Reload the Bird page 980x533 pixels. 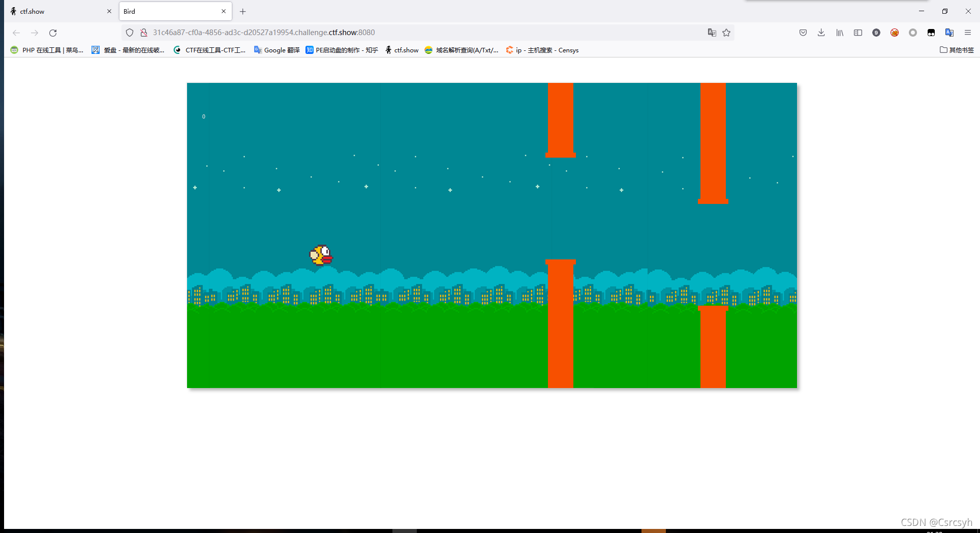[x=53, y=33]
